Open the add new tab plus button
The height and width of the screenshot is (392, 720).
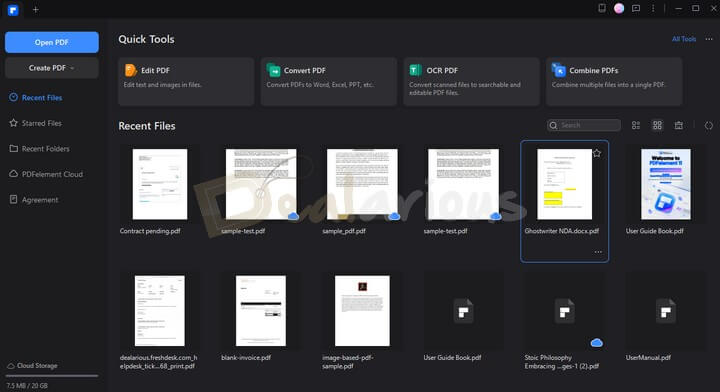[x=35, y=9]
